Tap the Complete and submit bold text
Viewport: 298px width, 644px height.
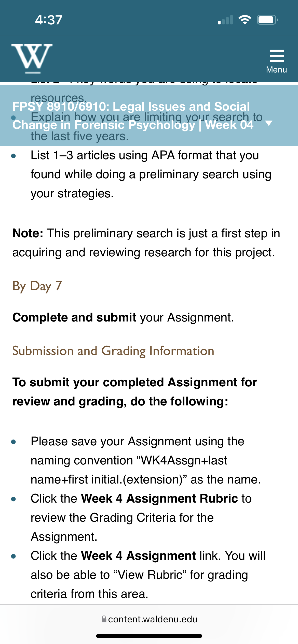click(x=74, y=317)
